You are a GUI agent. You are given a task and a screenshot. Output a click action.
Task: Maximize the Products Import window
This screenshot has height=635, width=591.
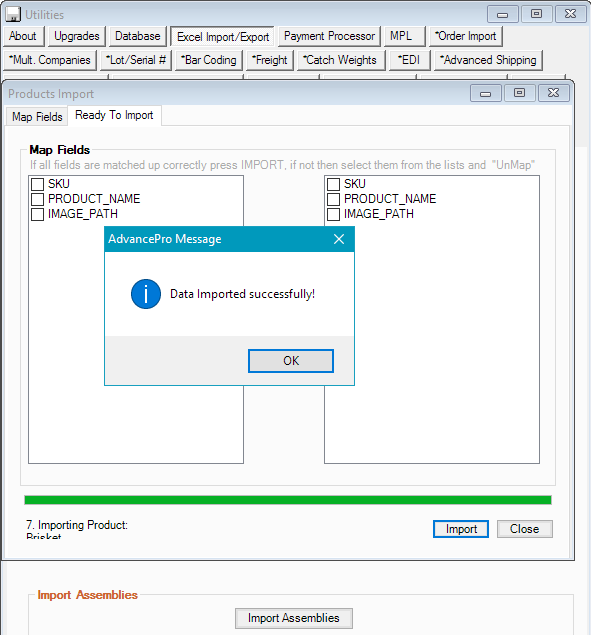click(519, 93)
